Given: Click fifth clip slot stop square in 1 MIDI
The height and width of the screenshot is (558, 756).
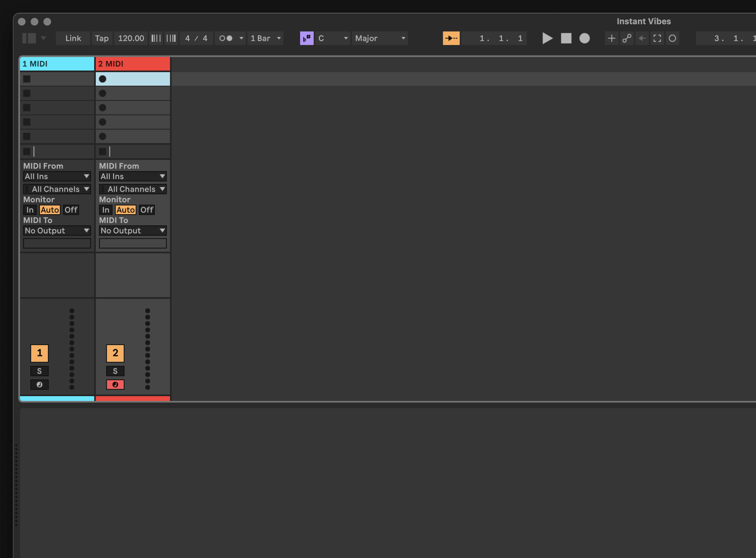Looking at the screenshot, I should pos(27,136).
